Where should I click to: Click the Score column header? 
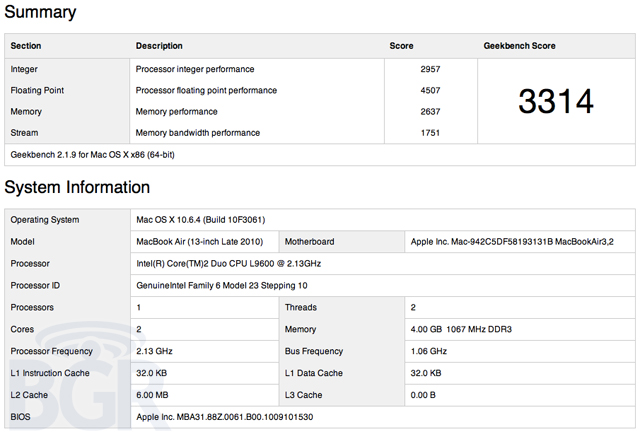point(401,46)
